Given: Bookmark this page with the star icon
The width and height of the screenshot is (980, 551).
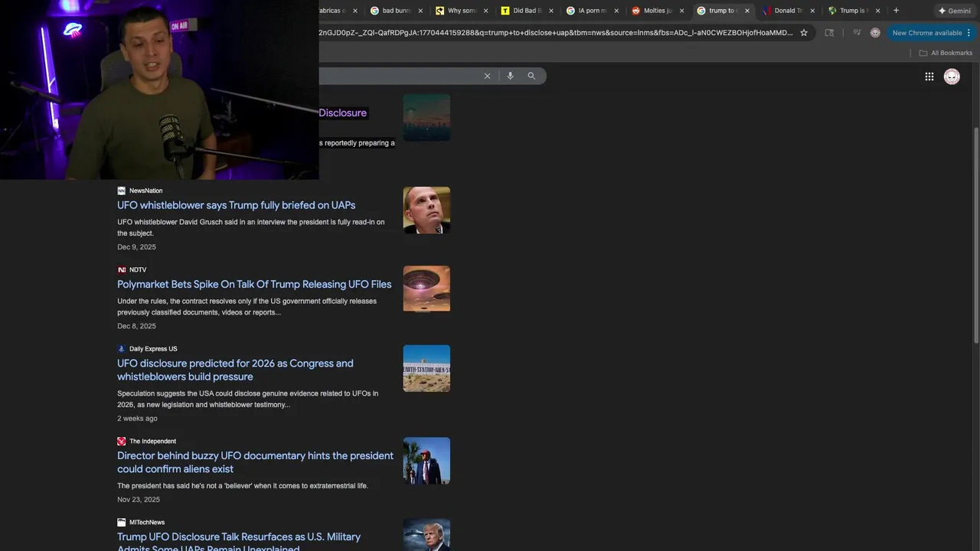Looking at the screenshot, I should [804, 33].
